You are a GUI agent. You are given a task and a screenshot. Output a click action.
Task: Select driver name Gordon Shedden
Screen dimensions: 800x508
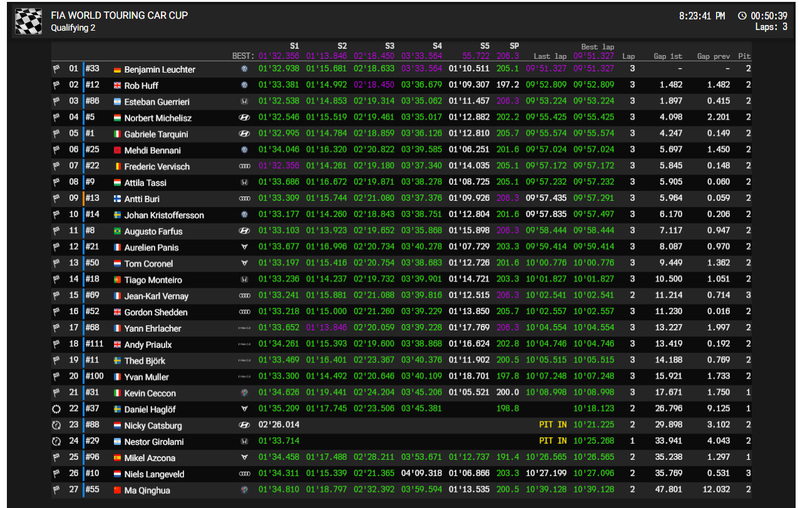[156, 312]
